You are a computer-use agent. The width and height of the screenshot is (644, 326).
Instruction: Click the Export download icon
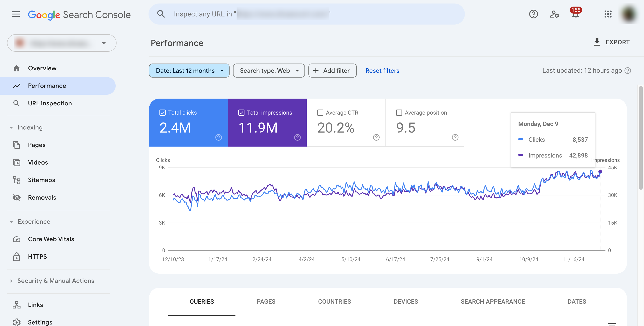tap(597, 42)
